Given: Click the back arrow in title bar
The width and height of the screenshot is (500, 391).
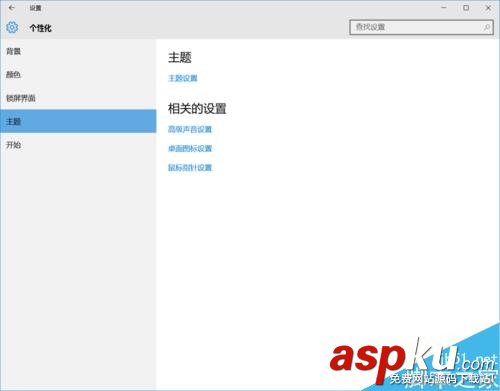Looking at the screenshot, I should tap(12, 8).
